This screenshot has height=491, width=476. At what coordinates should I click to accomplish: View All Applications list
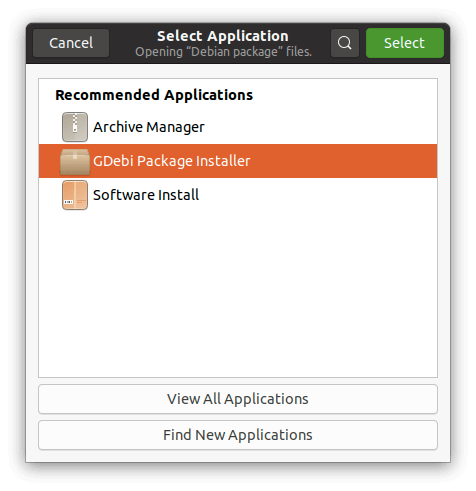click(x=238, y=399)
